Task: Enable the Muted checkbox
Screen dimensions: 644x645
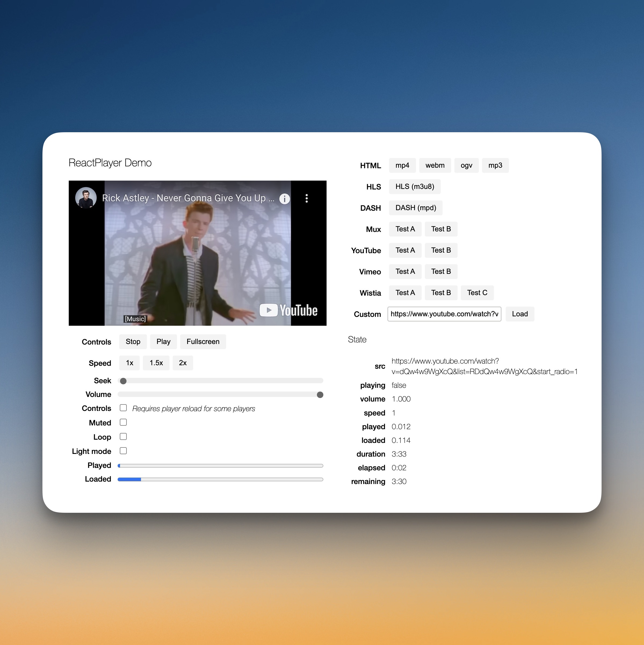Action: 123,422
